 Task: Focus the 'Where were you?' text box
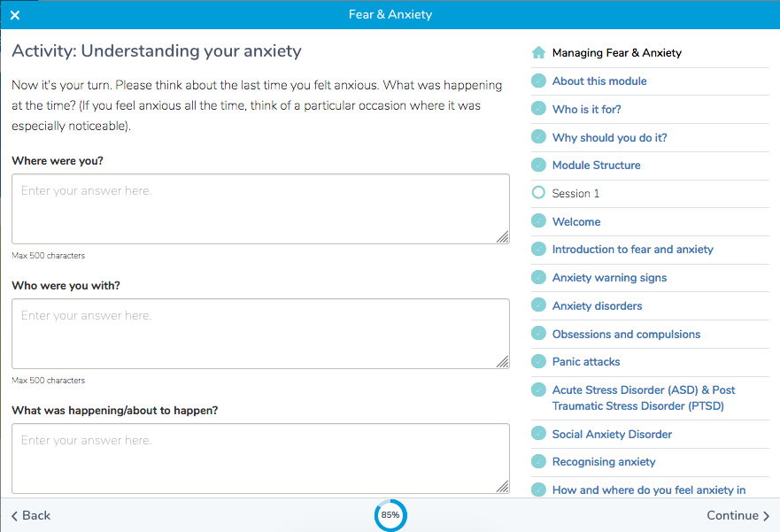tap(260, 208)
